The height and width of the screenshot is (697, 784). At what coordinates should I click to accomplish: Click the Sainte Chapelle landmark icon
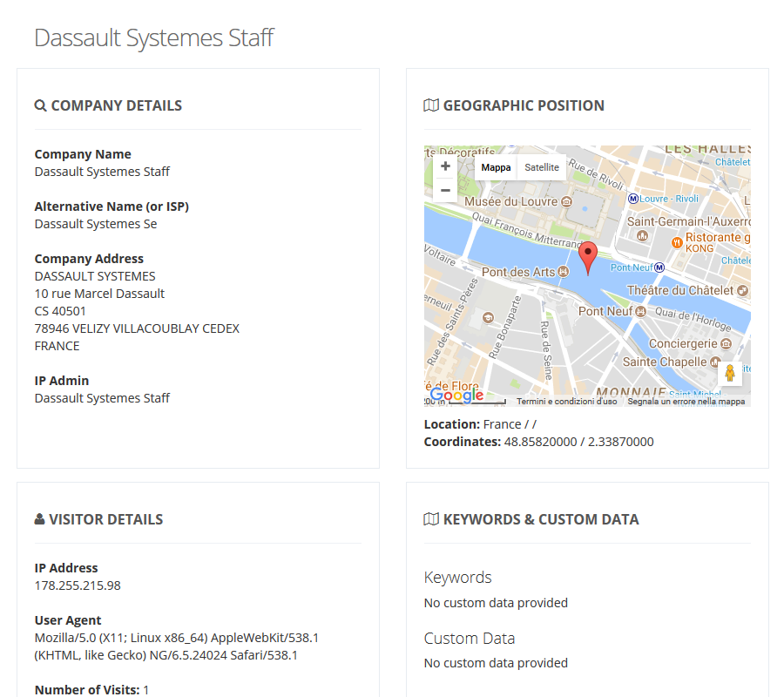[x=715, y=362]
